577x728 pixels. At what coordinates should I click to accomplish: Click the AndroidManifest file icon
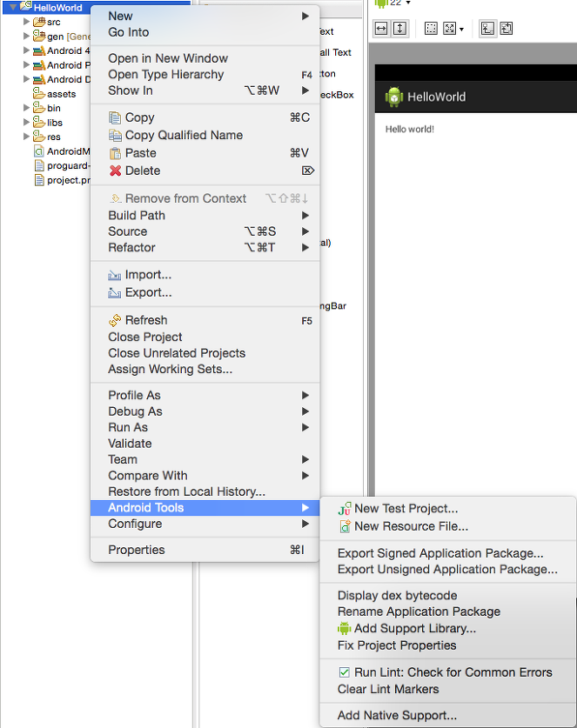[39, 150]
